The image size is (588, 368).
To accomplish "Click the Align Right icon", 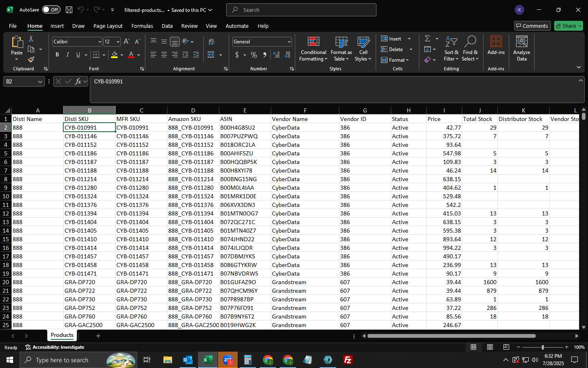I will tap(175, 55).
